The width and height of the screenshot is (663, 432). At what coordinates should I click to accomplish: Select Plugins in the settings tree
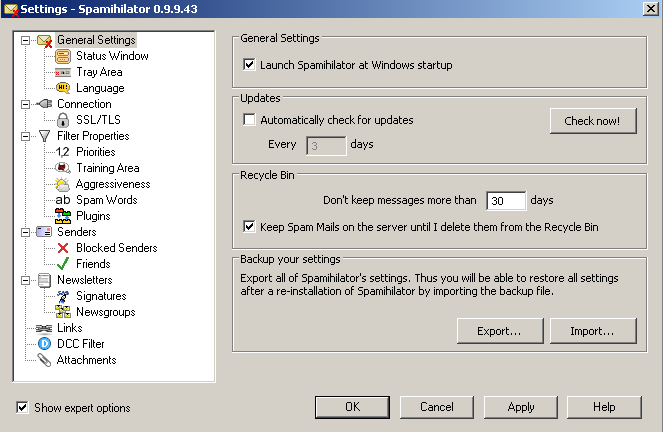(93, 216)
